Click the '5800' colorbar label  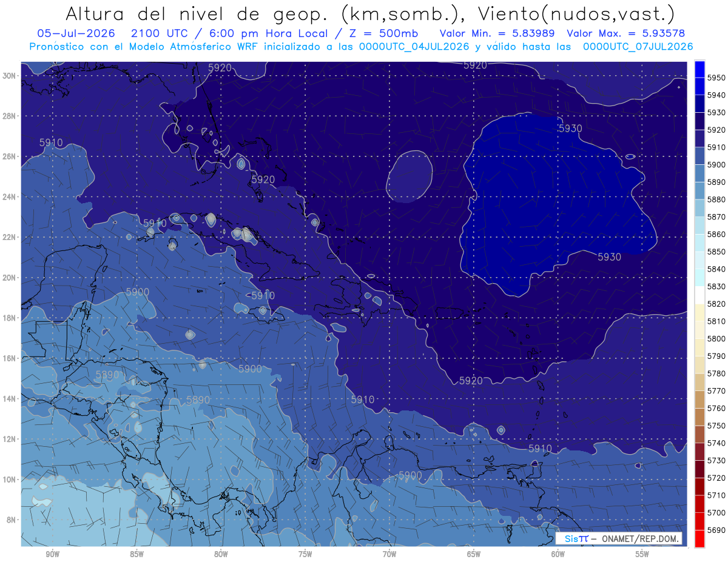[x=716, y=339]
